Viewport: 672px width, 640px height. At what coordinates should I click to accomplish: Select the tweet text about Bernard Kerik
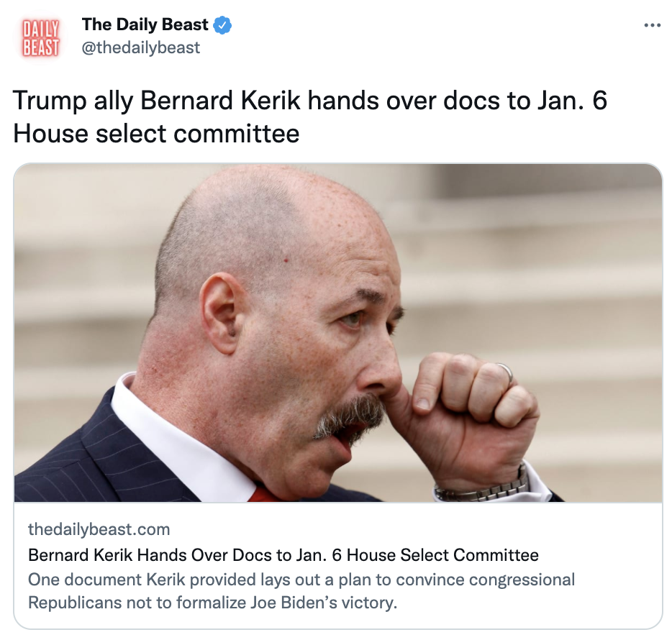310,116
